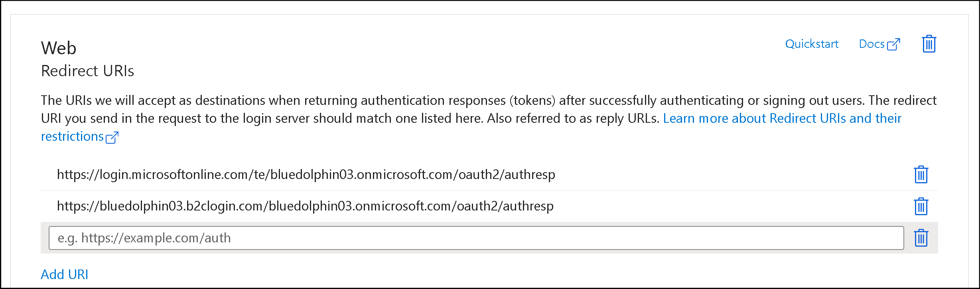980x289 pixels.
Task: Click the 'Redirect URIs' subheading
Action: click(87, 71)
